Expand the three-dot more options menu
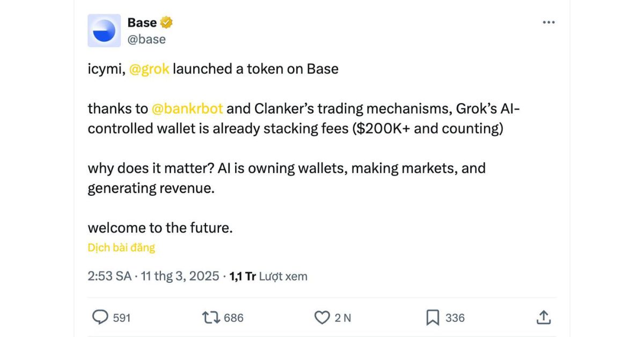644x337 pixels. 548,23
